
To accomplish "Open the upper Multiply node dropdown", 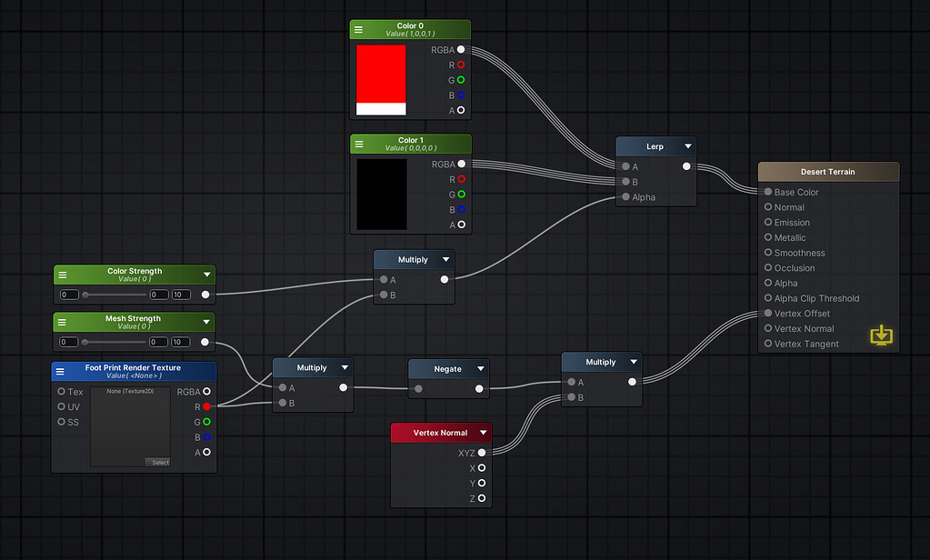I will click(x=445, y=259).
